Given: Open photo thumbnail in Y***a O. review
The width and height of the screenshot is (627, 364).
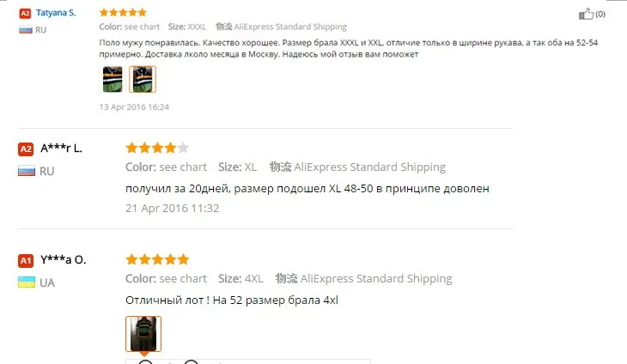Looking at the screenshot, I should coord(143,334).
